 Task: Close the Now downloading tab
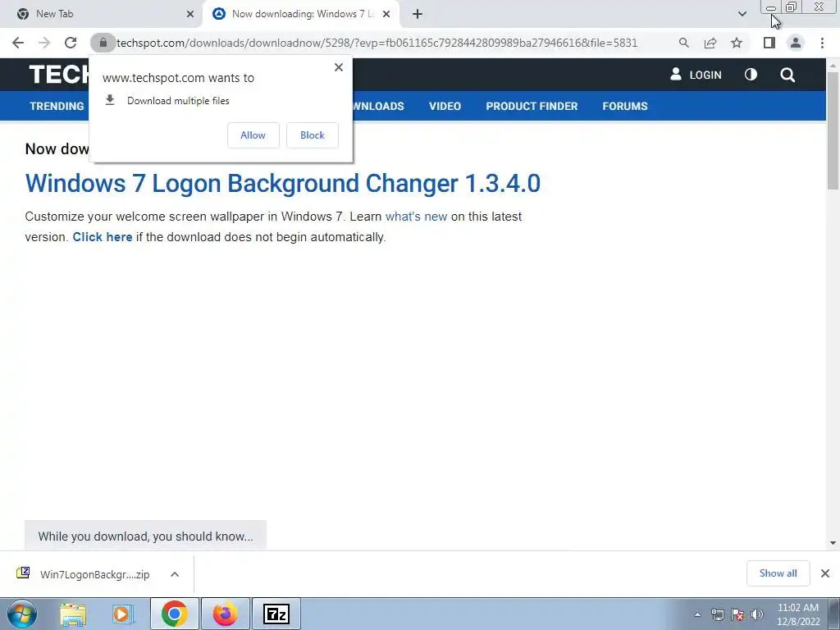386,14
